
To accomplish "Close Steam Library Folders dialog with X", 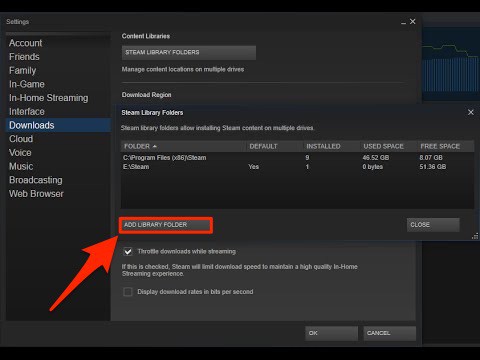I will pos(471,112).
